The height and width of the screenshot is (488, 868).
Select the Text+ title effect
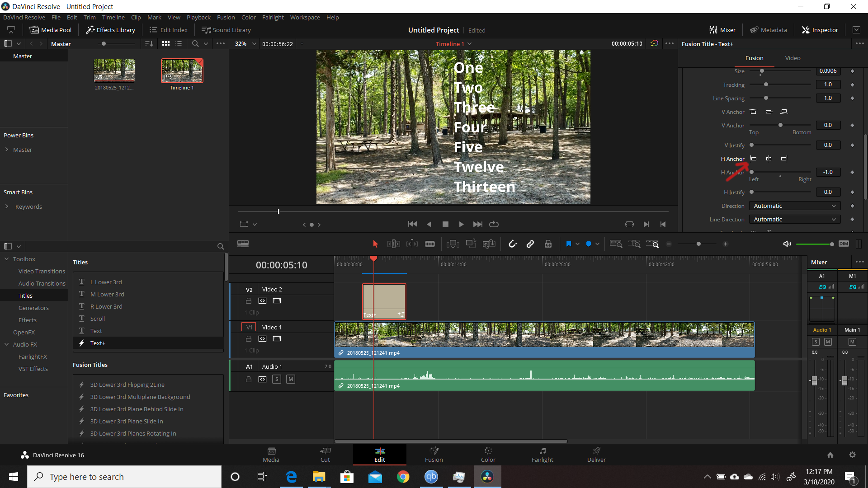[148, 343]
